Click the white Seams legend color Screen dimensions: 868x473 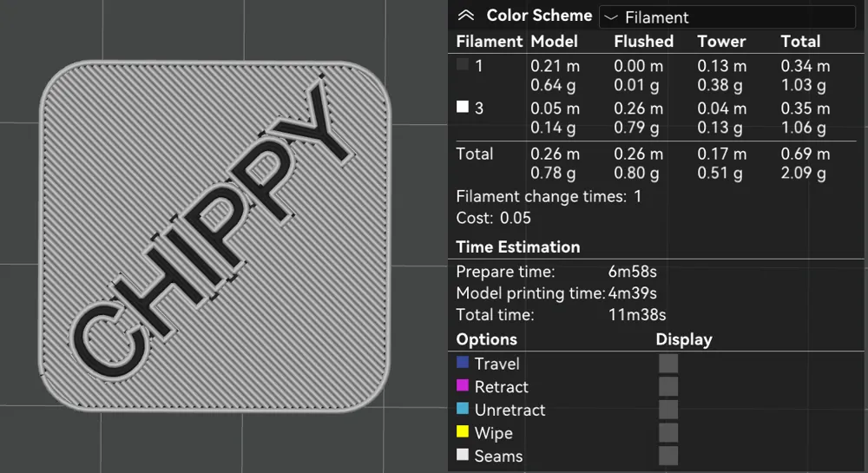(463, 455)
